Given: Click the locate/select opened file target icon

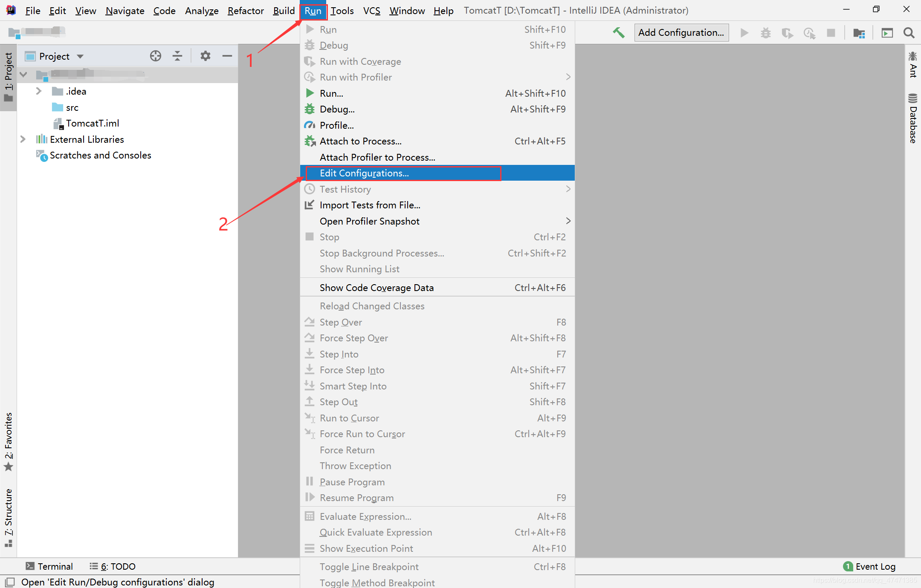Looking at the screenshot, I should click(x=156, y=56).
